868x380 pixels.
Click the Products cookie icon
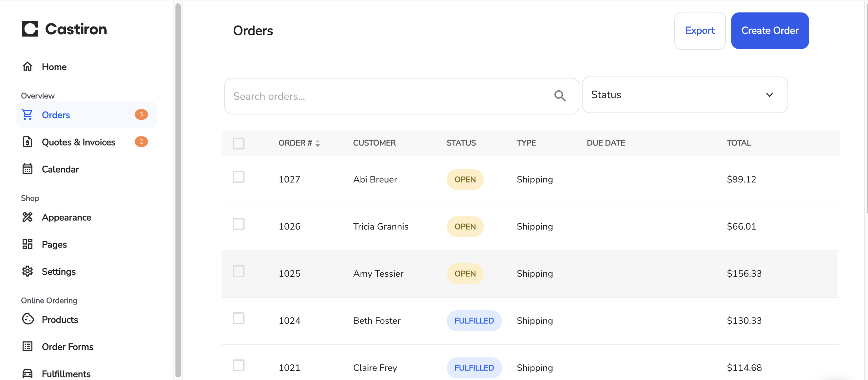(27, 319)
